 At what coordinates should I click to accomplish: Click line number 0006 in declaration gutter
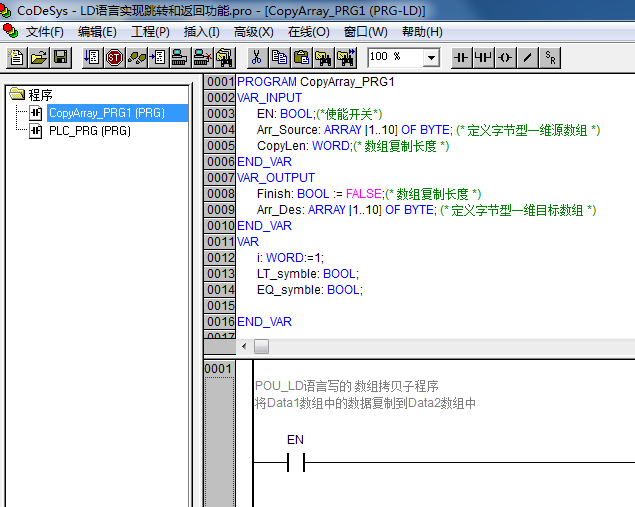pos(219,162)
